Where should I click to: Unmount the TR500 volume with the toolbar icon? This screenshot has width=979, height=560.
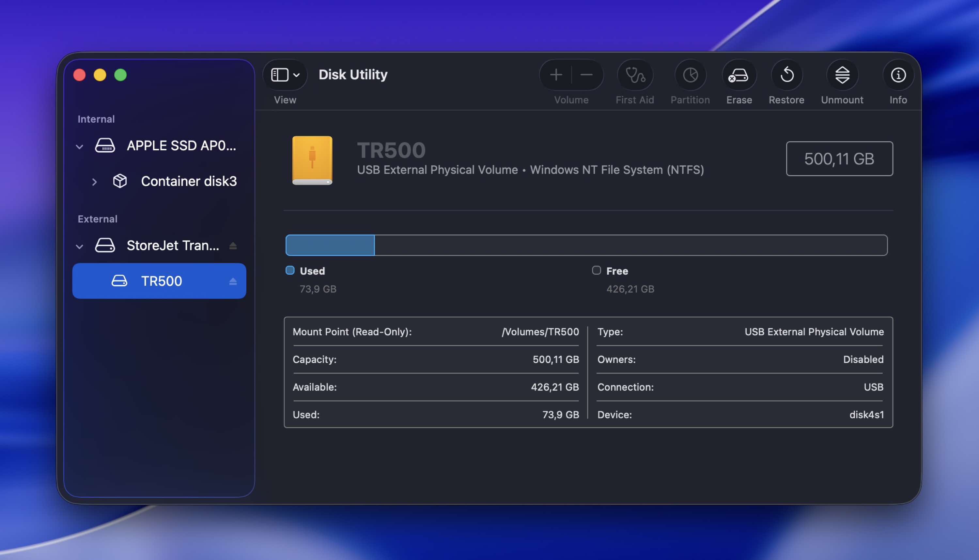pos(842,75)
